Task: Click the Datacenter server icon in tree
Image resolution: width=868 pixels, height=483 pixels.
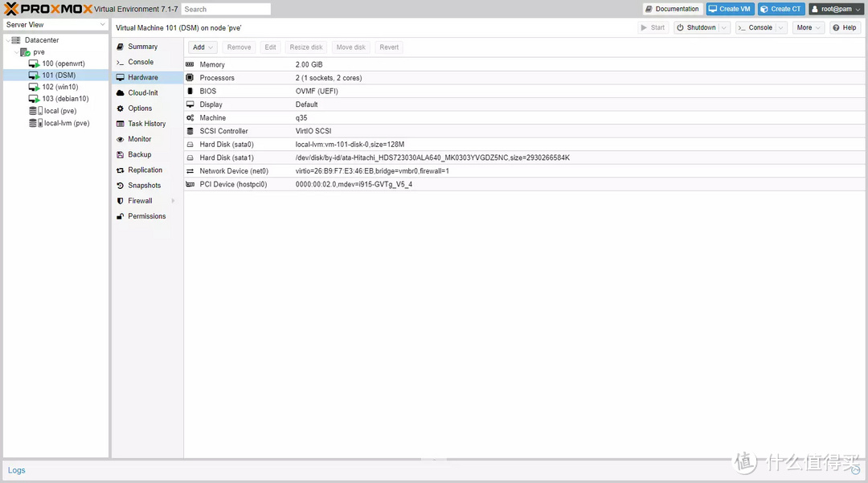Action: (x=16, y=40)
